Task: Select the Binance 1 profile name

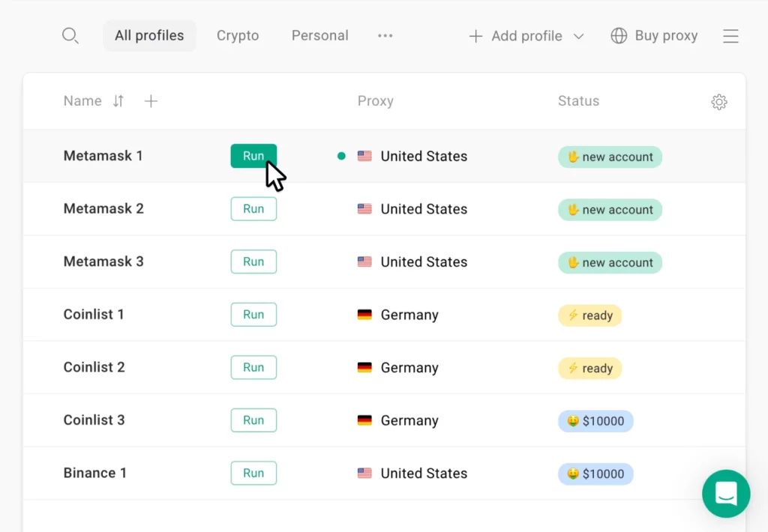Action: click(95, 473)
